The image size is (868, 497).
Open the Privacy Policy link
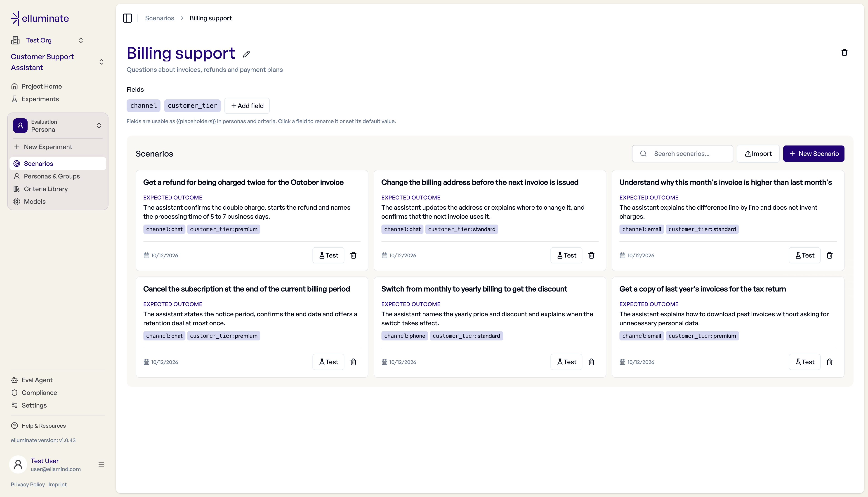pos(28,484)
